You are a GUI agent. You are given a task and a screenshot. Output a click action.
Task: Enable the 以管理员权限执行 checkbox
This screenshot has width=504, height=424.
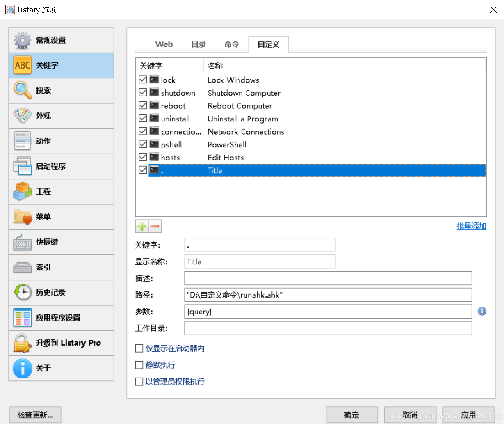139,382
